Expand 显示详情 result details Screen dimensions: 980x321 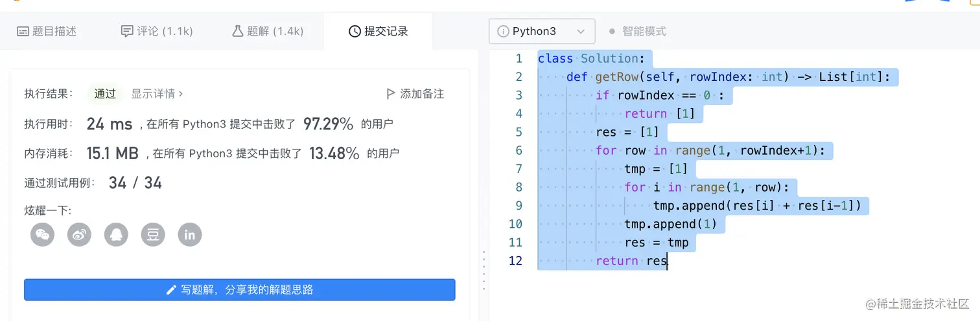pos(157,94)
